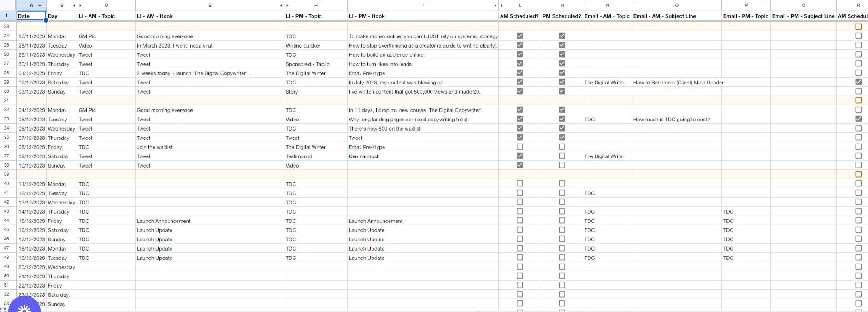Click the 'Email - AM - Subject Line' header cell
868x312 pixels.
(676, 16)
